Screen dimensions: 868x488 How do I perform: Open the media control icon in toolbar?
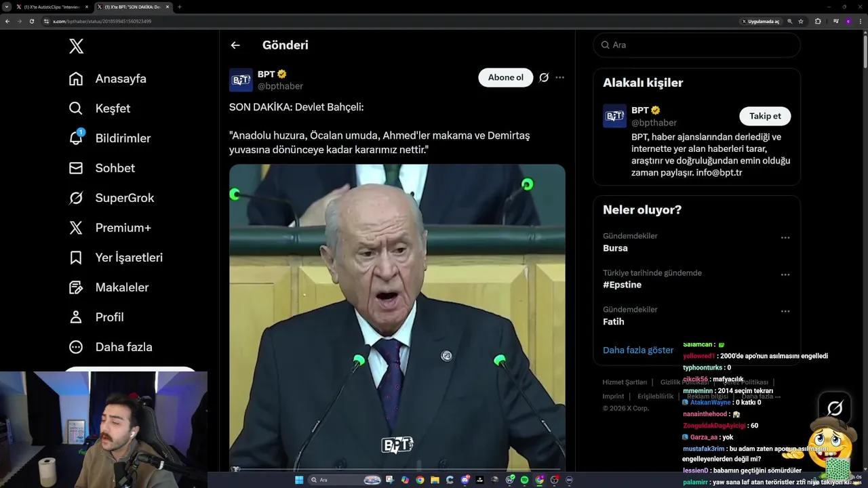click(x=835, y=22)
